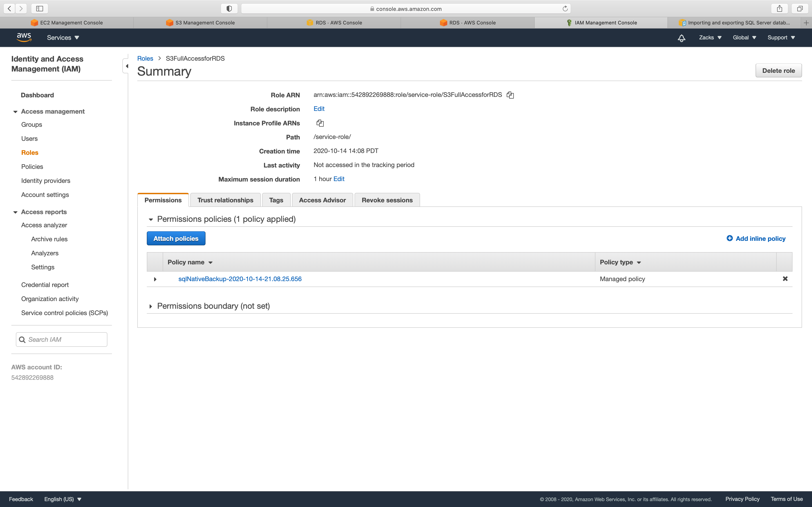Open the notifications bell in header
Viewport: 812px width, 507px height.
(x=681, y=38)
